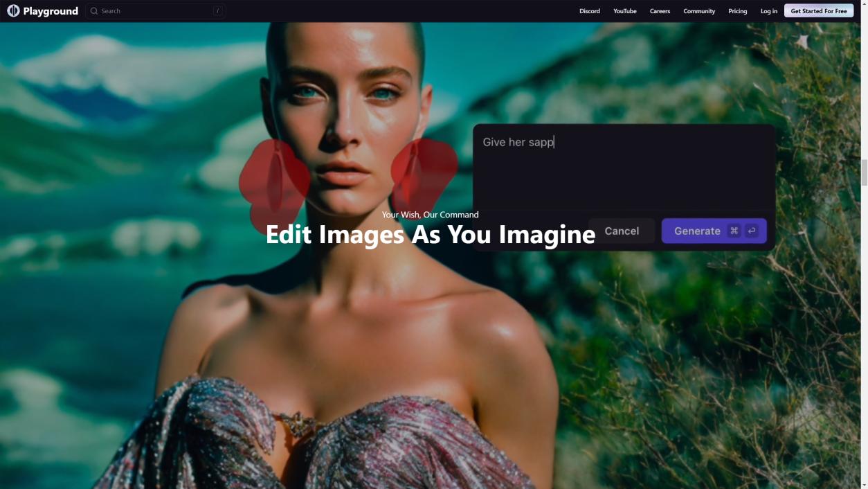Click the prompt text area reading "Give her sapp"
The image size is (868, 489).
pyautogui.click(x=624, y=166)
